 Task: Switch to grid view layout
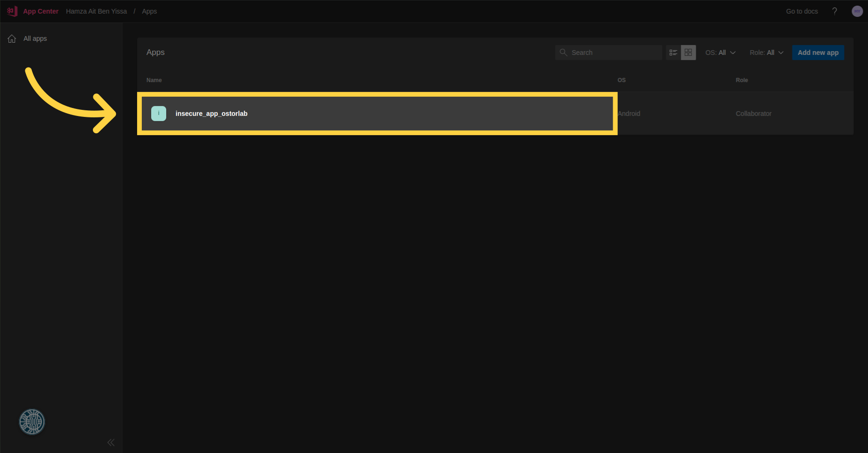(688, 53)
